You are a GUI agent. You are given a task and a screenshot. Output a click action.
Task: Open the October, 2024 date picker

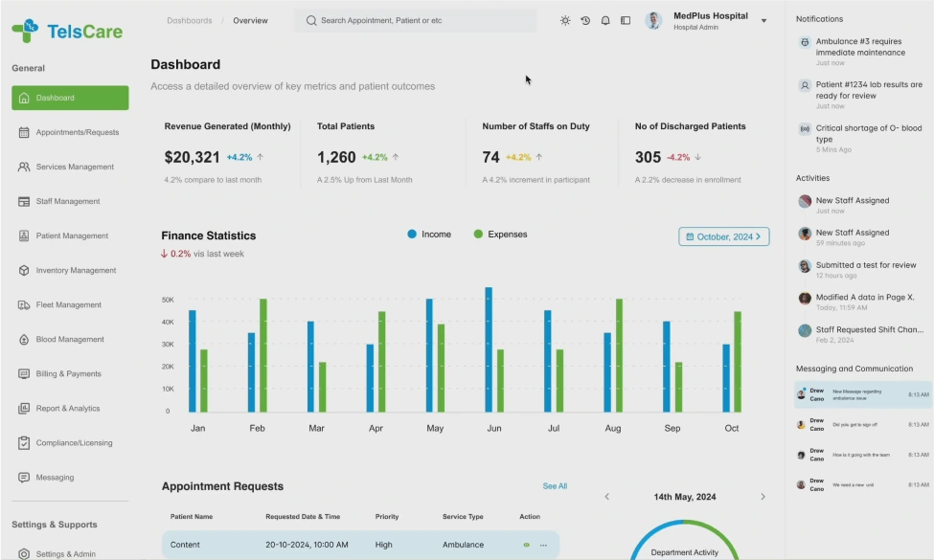point(723,236)
